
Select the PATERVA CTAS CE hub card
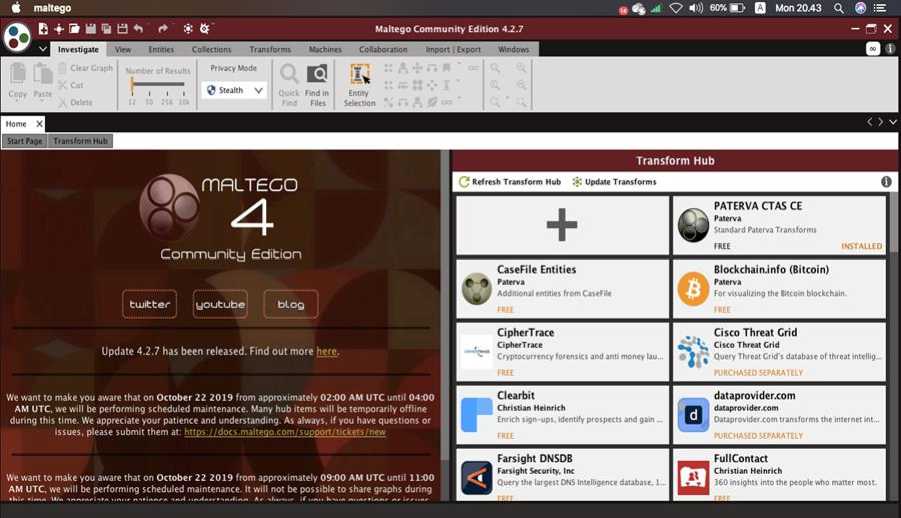tap(779, 225)
